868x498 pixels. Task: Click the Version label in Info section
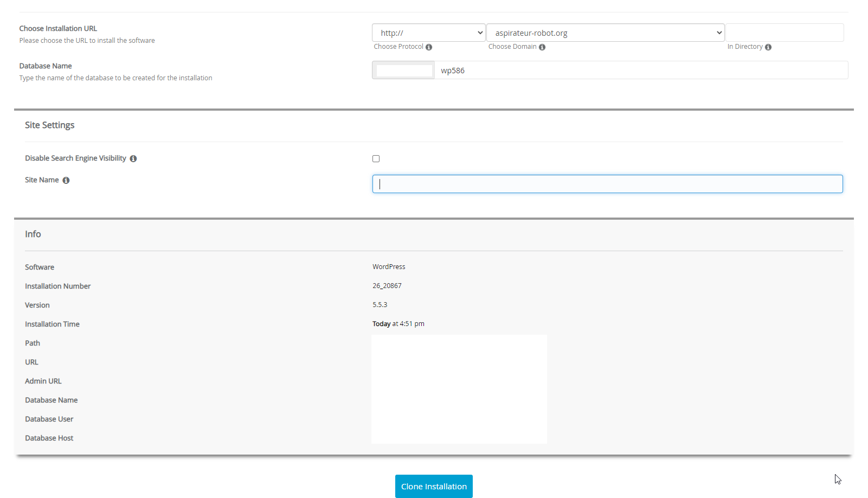37,305
